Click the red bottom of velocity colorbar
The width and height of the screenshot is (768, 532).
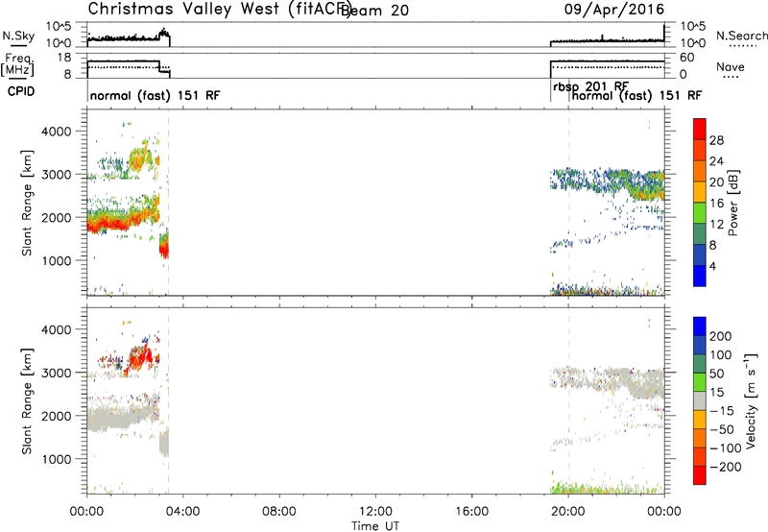tap(700, 475)
